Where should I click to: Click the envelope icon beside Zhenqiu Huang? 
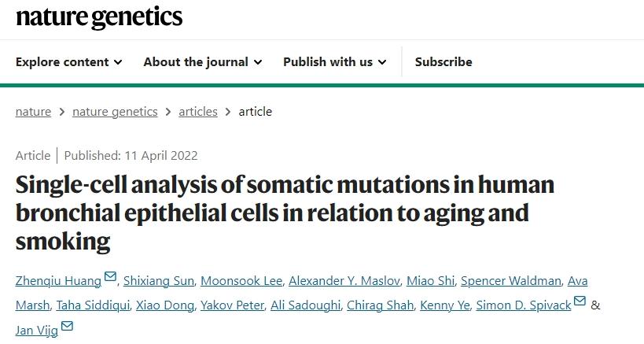click(x=110, y=278)
